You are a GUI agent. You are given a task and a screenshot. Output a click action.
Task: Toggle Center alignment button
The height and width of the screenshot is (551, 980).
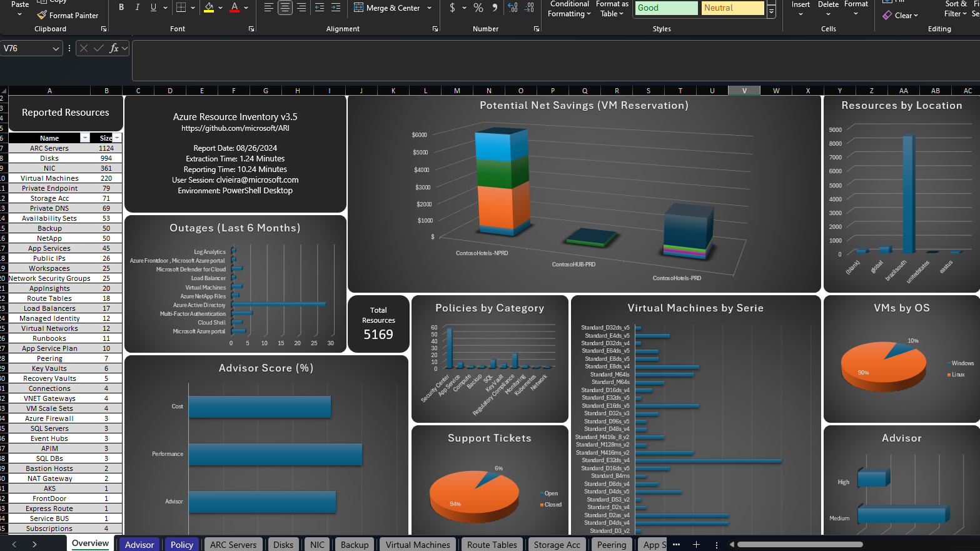[x=285, y=8]
